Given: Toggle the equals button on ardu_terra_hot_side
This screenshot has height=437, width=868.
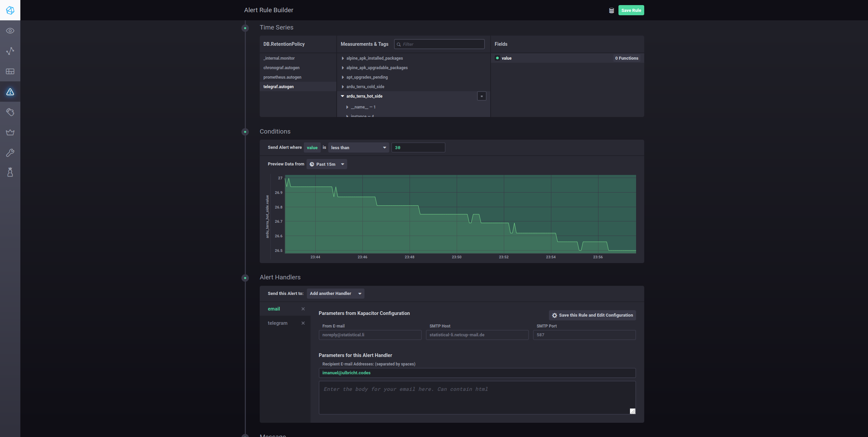Looking at the screenshot, I should [481, 96].
